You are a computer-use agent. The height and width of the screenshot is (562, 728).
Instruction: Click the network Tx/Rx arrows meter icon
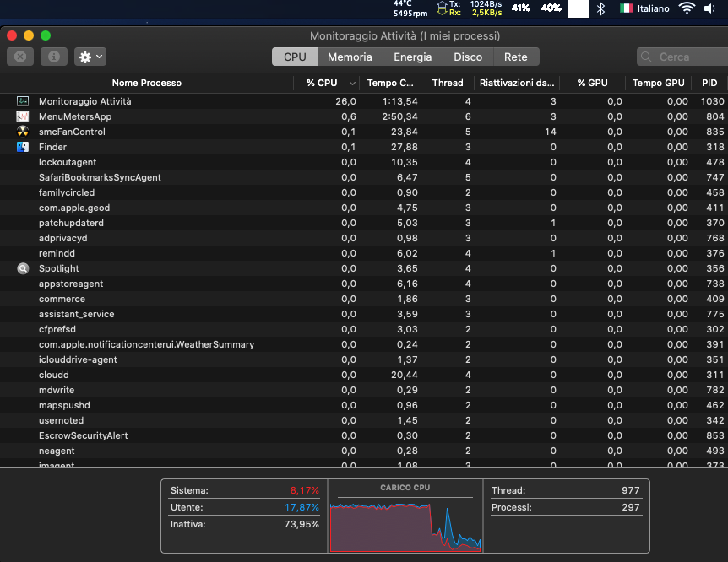click(442, 8)
